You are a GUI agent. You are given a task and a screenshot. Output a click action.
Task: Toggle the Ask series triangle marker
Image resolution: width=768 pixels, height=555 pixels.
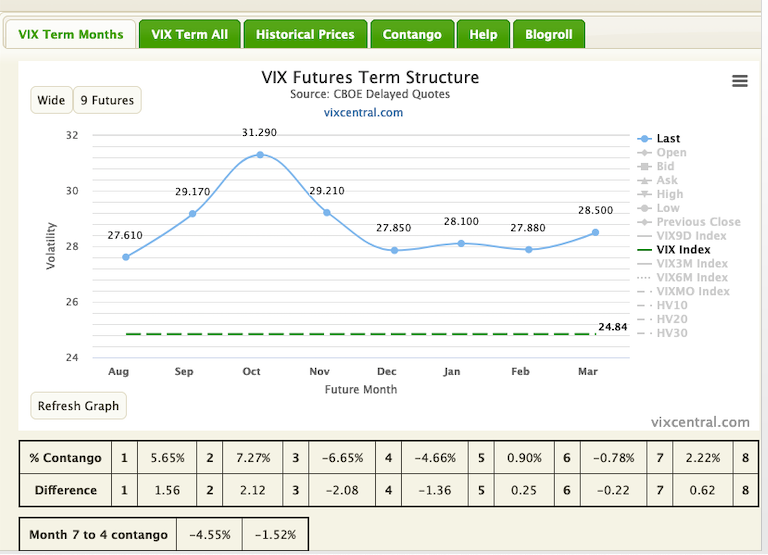pos(645,181)
